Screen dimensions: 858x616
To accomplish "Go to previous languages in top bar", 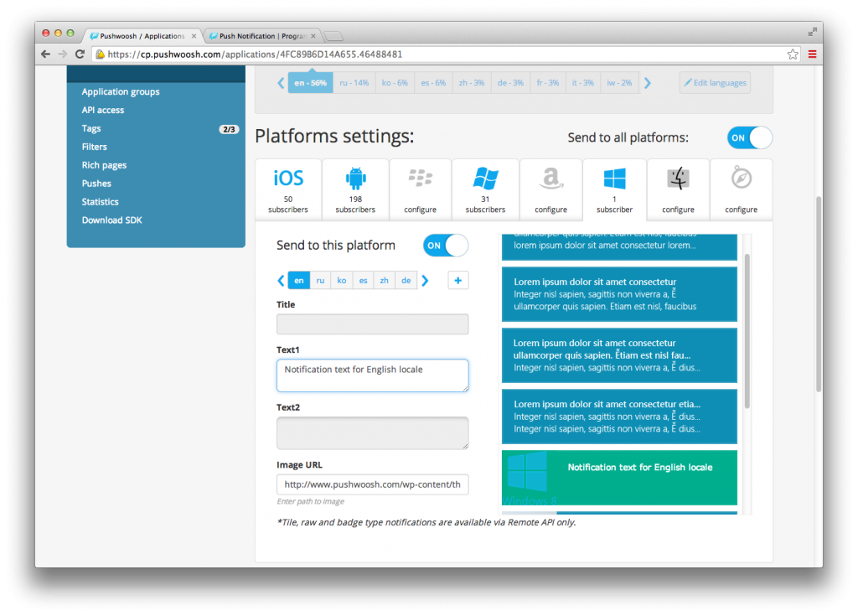I will 281,83.
